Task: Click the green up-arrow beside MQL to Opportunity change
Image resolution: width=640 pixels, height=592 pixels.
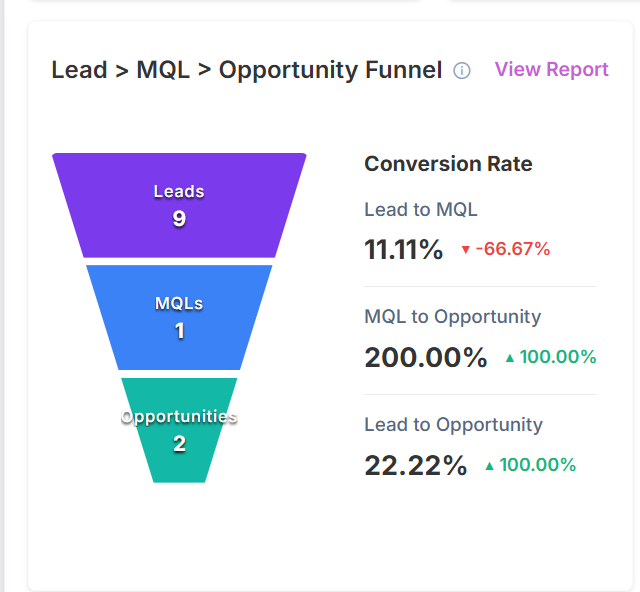Action: 509,358
